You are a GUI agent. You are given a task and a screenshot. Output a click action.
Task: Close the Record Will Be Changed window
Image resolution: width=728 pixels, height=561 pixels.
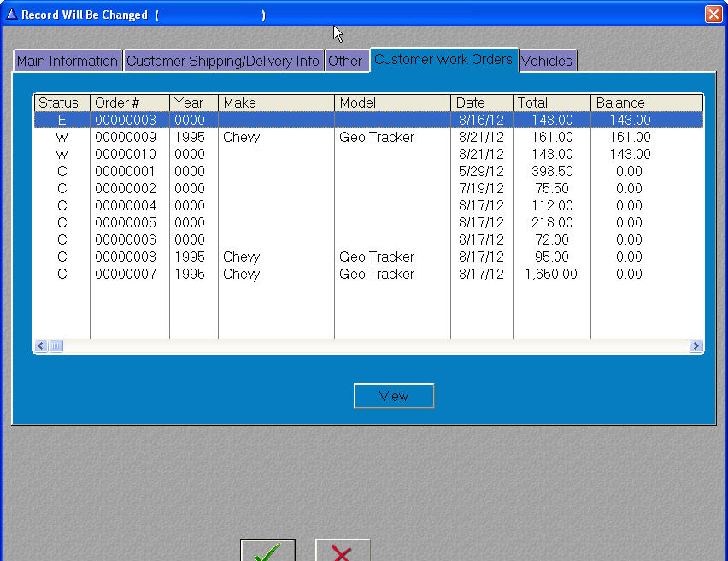713,15
